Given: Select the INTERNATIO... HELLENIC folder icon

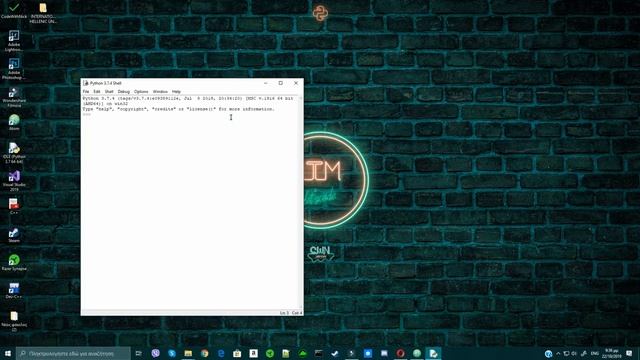Looking at the screenshot, I should (43, 13).
